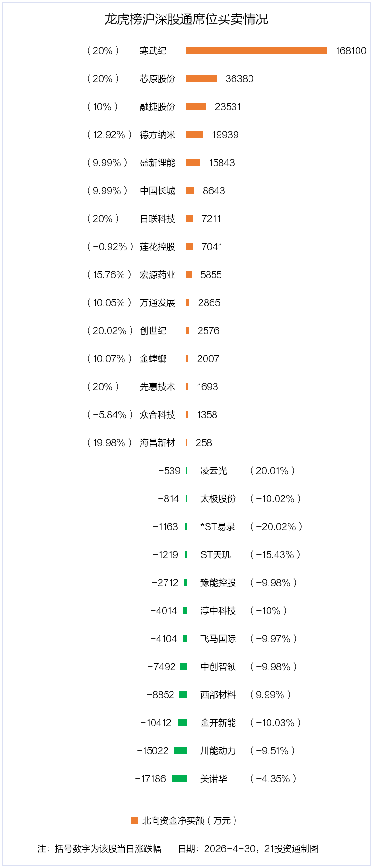Click the 凌云光 stock label
The height and width of the screenshot is (868, 373).
[214, 470]
